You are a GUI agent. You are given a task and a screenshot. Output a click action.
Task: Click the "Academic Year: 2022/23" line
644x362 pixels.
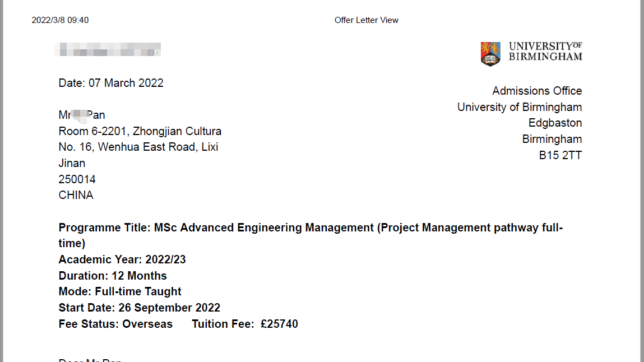(122, 259)
